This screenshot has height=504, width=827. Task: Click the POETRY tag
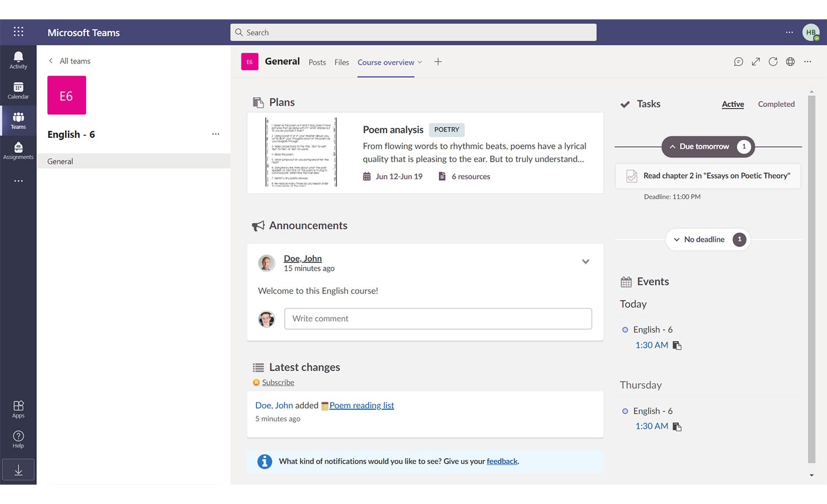pos(447,130)
